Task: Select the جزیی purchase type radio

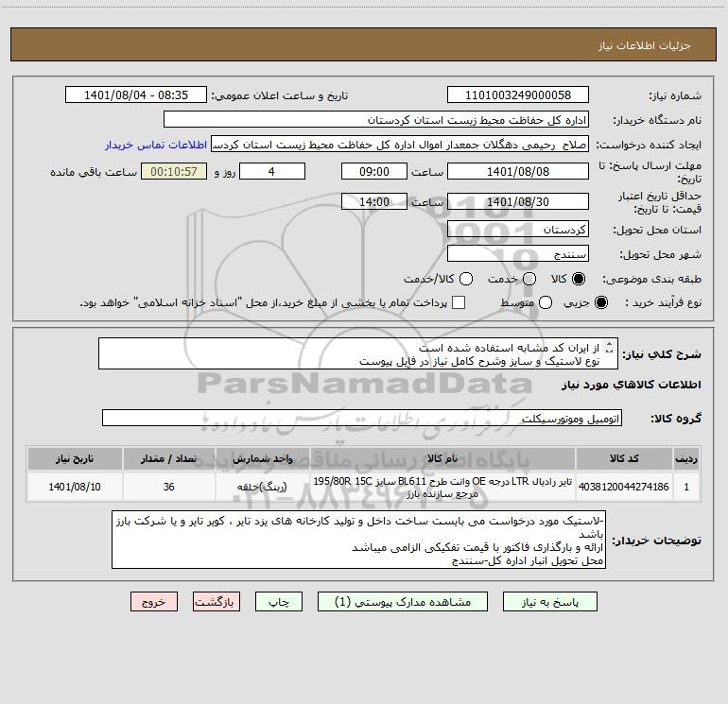Action: [x=601, y=302]
